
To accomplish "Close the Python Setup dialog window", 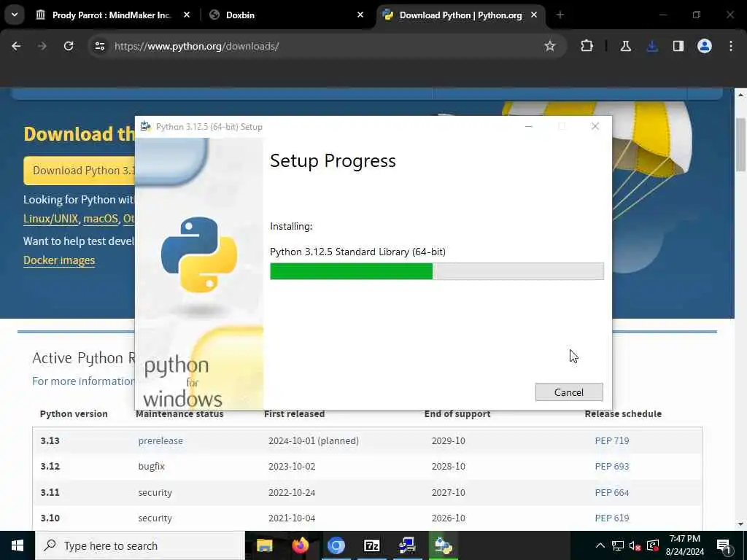I will point(595,127).
